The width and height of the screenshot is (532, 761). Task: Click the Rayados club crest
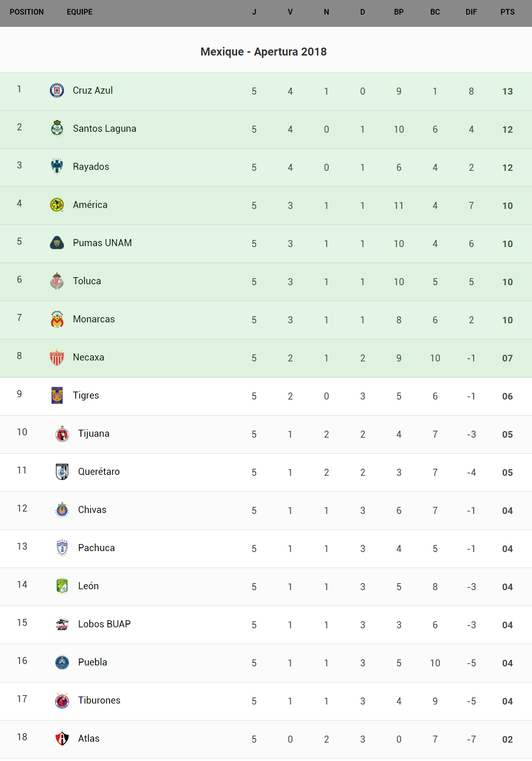(x=57, y=166)
